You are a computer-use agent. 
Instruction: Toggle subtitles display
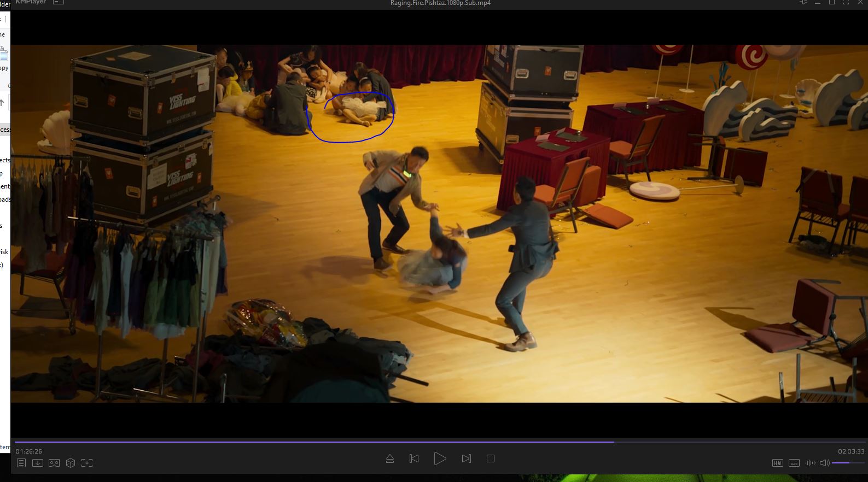click(x=794, y=463)
